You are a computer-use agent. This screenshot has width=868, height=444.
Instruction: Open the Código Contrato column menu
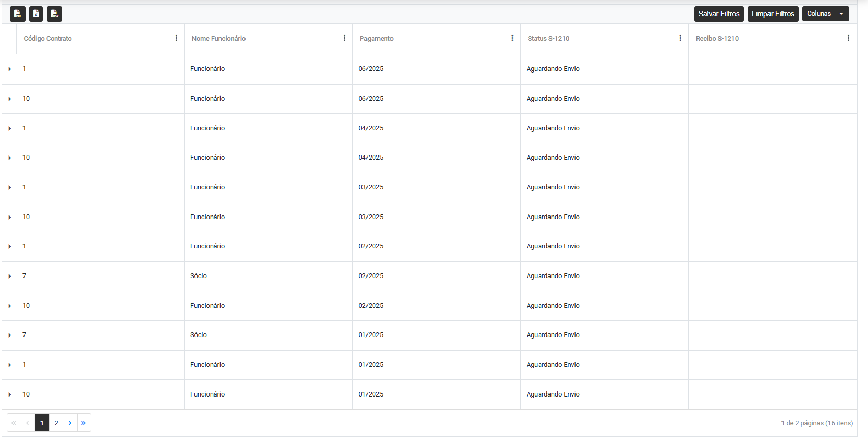click(176, 38)
